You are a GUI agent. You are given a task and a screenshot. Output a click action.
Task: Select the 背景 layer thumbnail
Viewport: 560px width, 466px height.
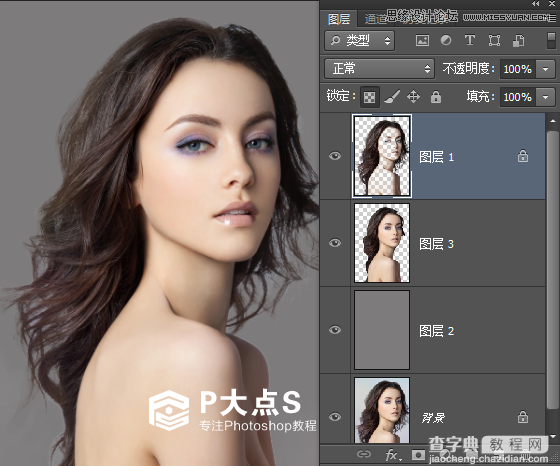382,411
